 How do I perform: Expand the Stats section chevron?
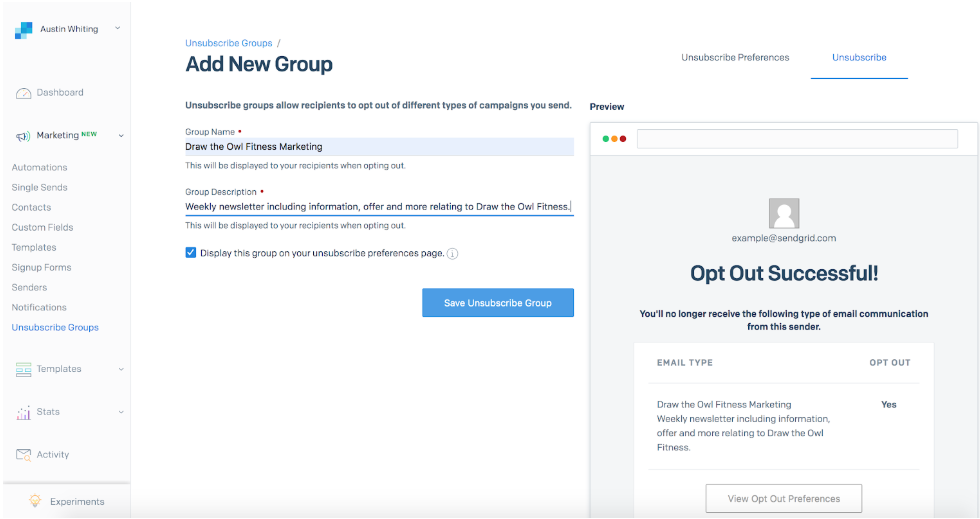coord(121,412)
